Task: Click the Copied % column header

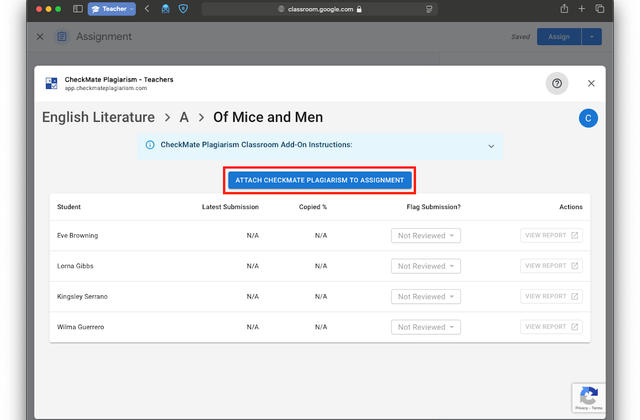Action: (313, 207)
